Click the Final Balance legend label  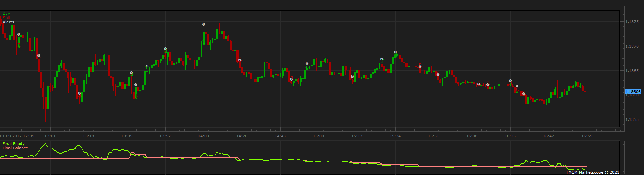click(15, 148)
